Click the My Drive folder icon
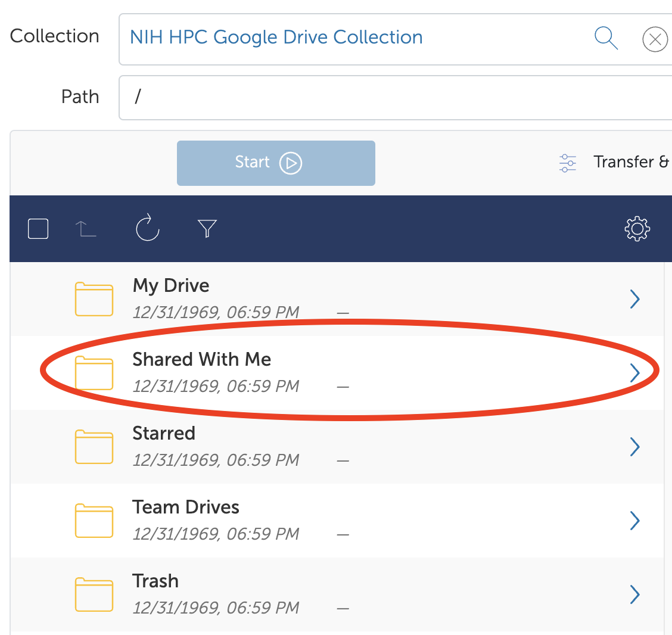The image size is (672, 635). [94, 299]
